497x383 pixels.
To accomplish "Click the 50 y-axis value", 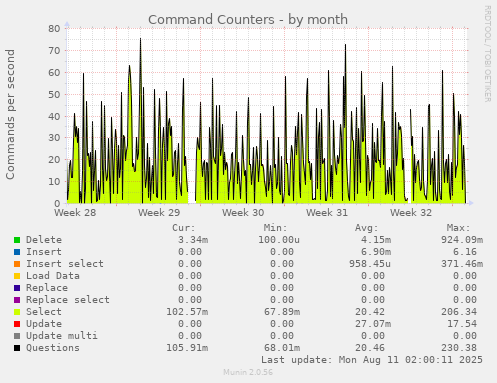I will pos(54,94).
